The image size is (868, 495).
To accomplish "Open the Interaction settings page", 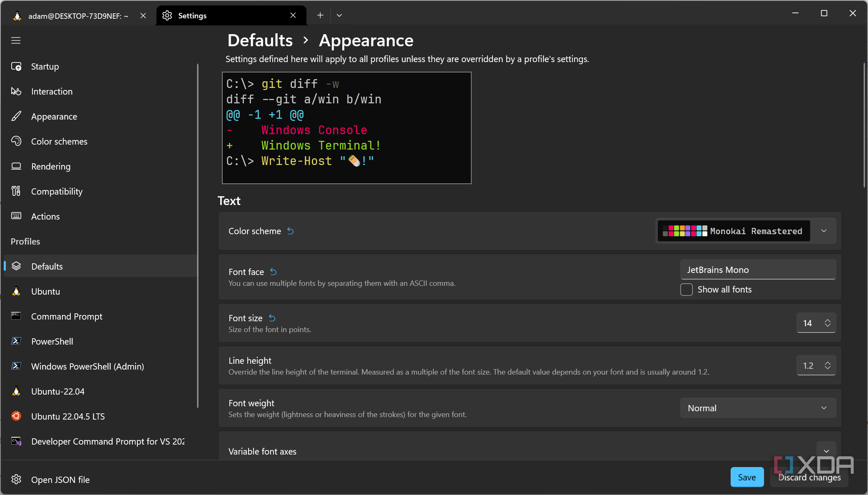I will [100, 92].
